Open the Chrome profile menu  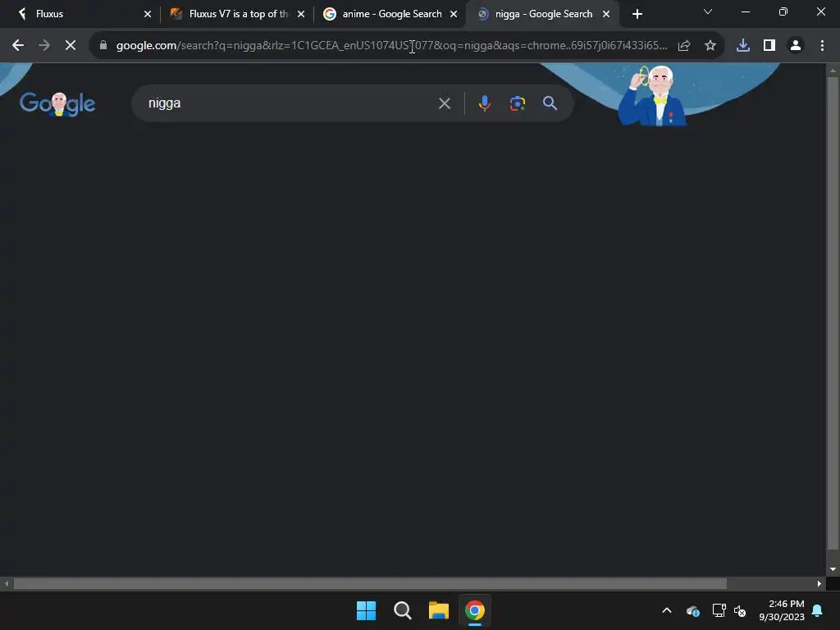796,46
